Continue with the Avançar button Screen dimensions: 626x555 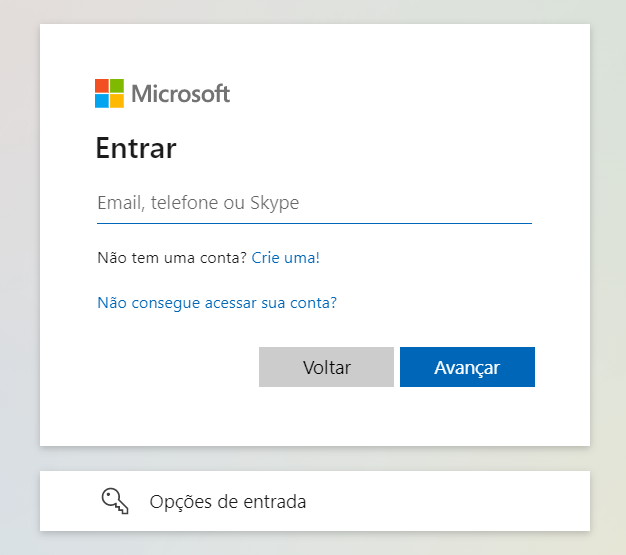tap(467, 367)
